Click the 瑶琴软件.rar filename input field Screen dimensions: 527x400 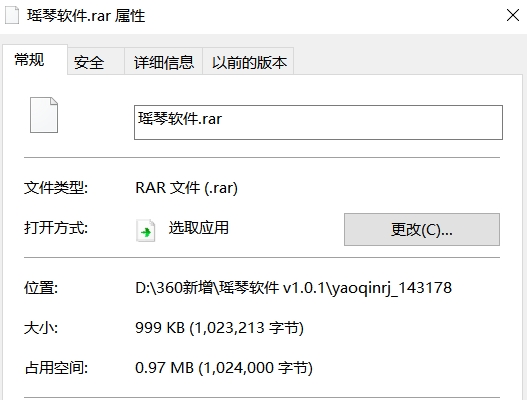(x=318, y=122)
